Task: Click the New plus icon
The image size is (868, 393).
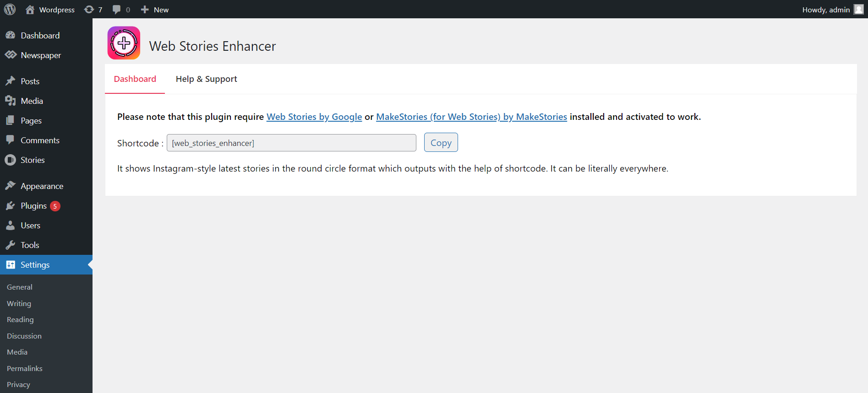Action: tap(145, 10)
